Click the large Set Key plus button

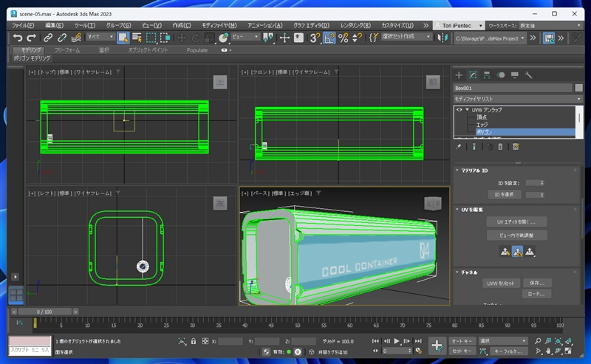coord(437,345)
